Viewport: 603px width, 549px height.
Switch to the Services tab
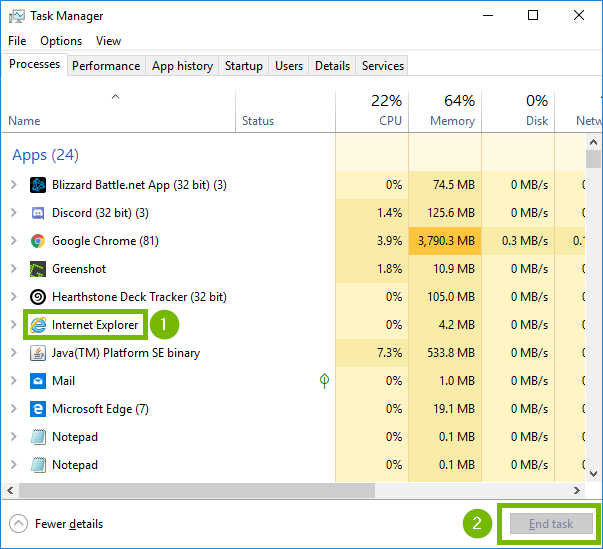tap(383, 66)
